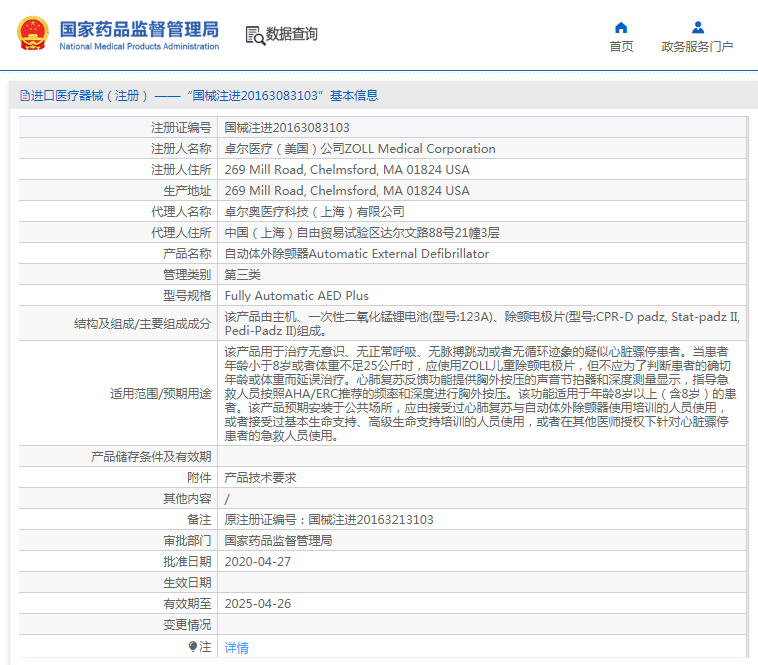Image resolution: width=758 pixels, height=665 pixels.
Task: Click the 变更情况 row label
Action: (188, 624)
